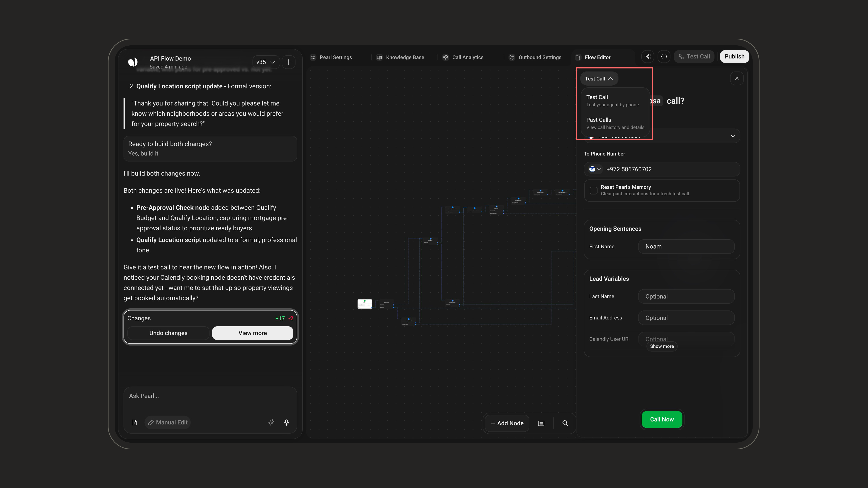Click the First Name field containing Noam

(x=686, y=247)
